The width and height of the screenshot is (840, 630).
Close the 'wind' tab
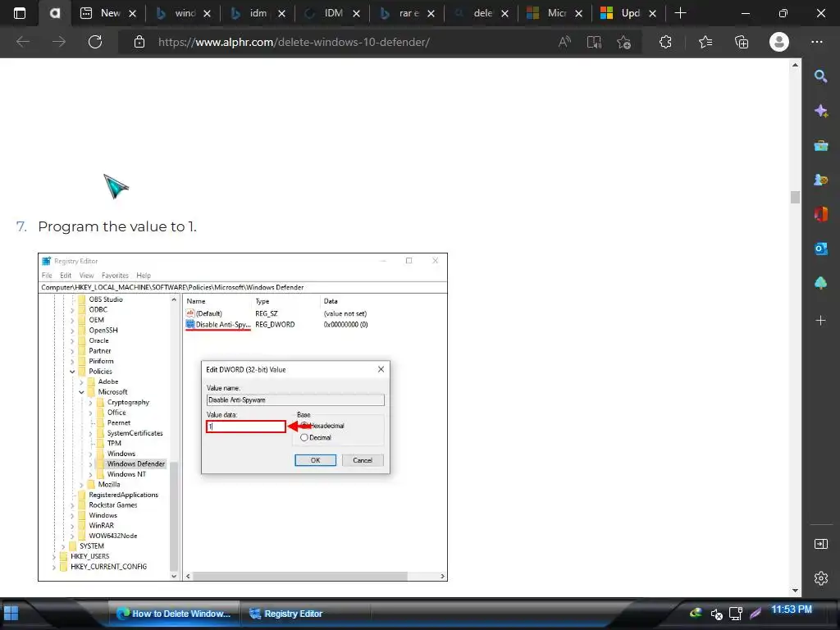click(207, 13)
